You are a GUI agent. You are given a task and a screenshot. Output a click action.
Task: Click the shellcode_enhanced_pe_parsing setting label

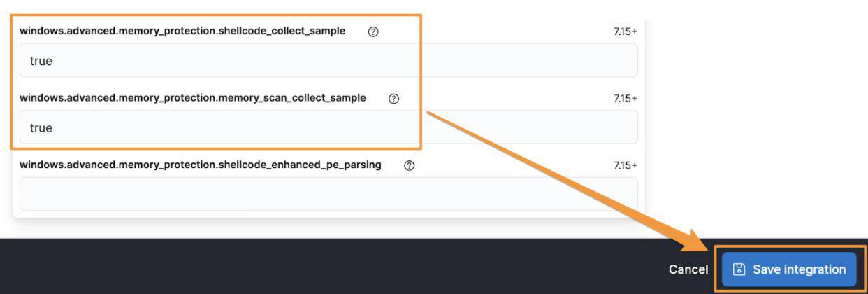201,165
